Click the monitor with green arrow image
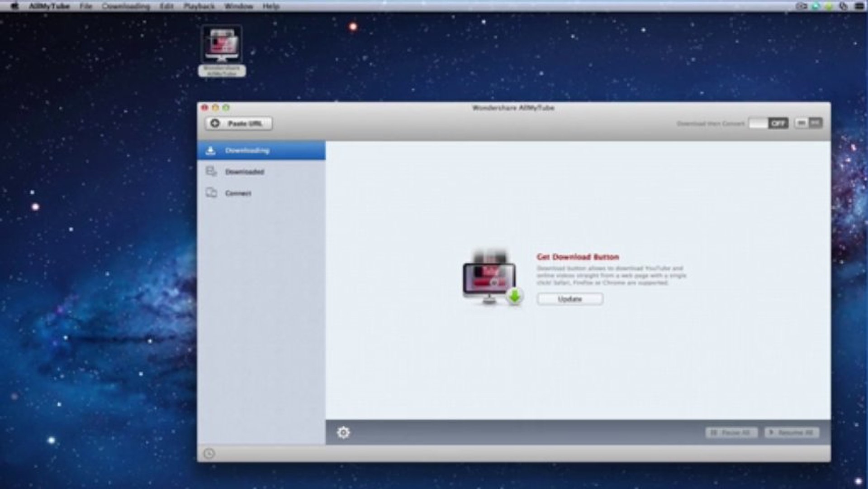The width and height of the screenshot is (868, 489). 492,278
